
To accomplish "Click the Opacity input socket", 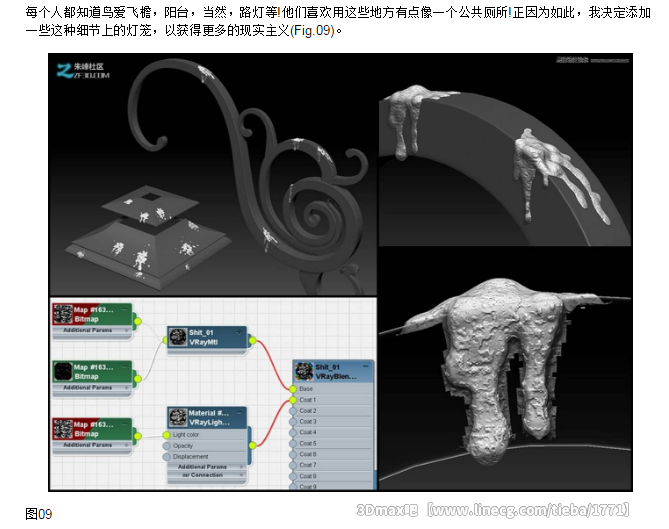I will [x=166, y=446].
